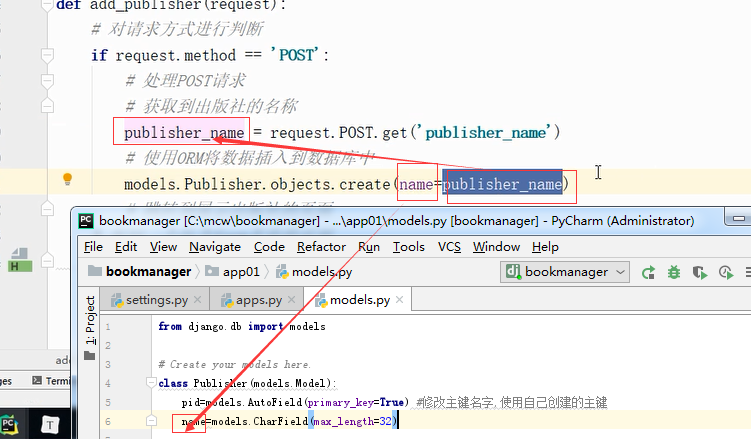Open the Navigate menu
Image resolution: width=751 pixels, height=439 pixels.
[x=215, y=247]
